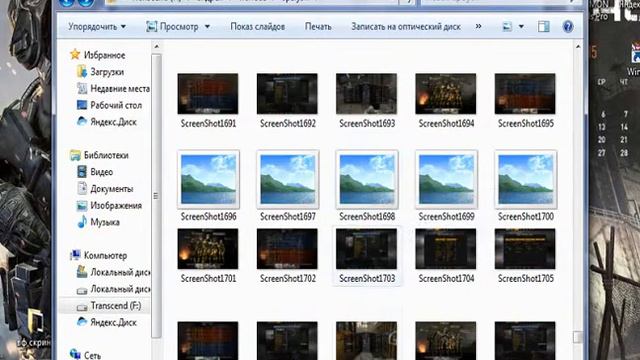
Task: Click the ScreenShot1700 file name
Action: tap(526, 216)
